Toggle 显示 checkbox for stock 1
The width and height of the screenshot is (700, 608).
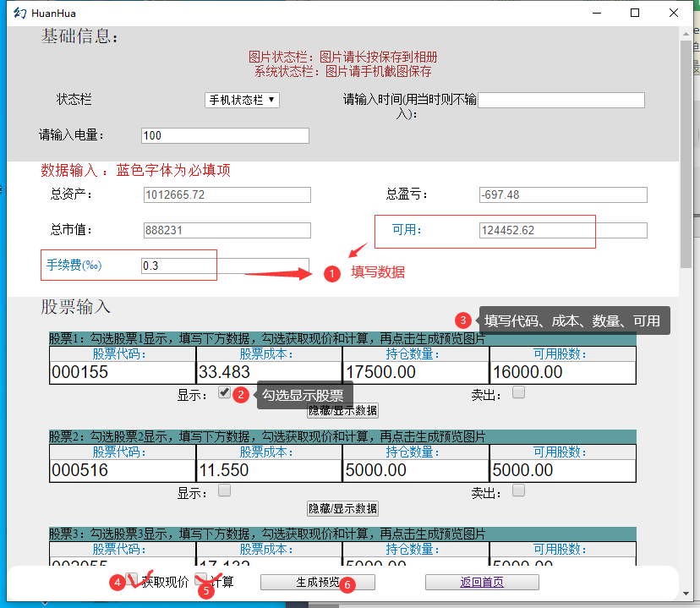pos(224,392)
